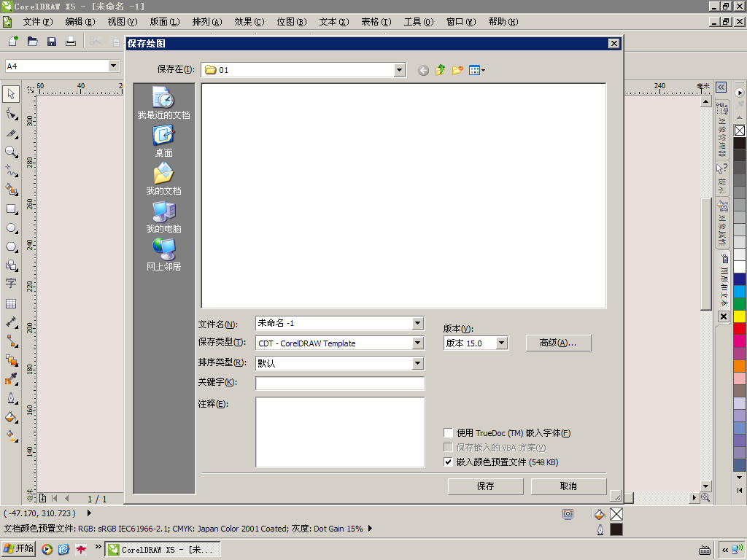Open the 效果 menu
747x560 pixels.
(249, 22)
